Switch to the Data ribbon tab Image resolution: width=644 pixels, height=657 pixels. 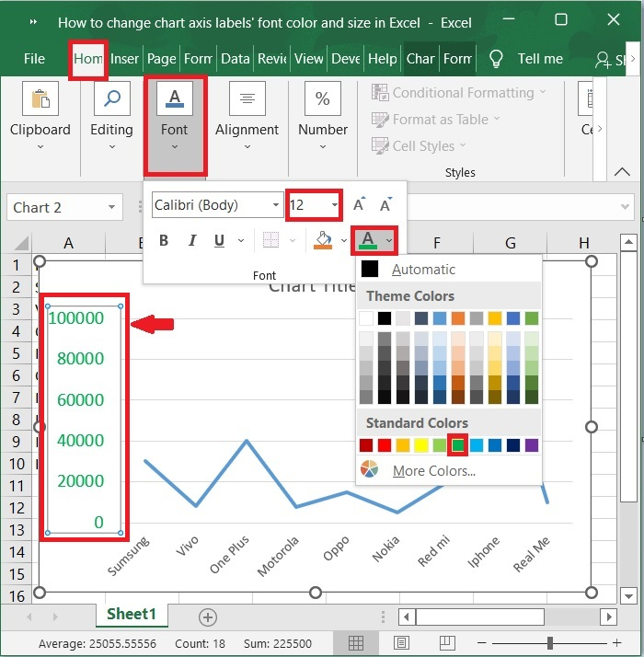(235, 59)
